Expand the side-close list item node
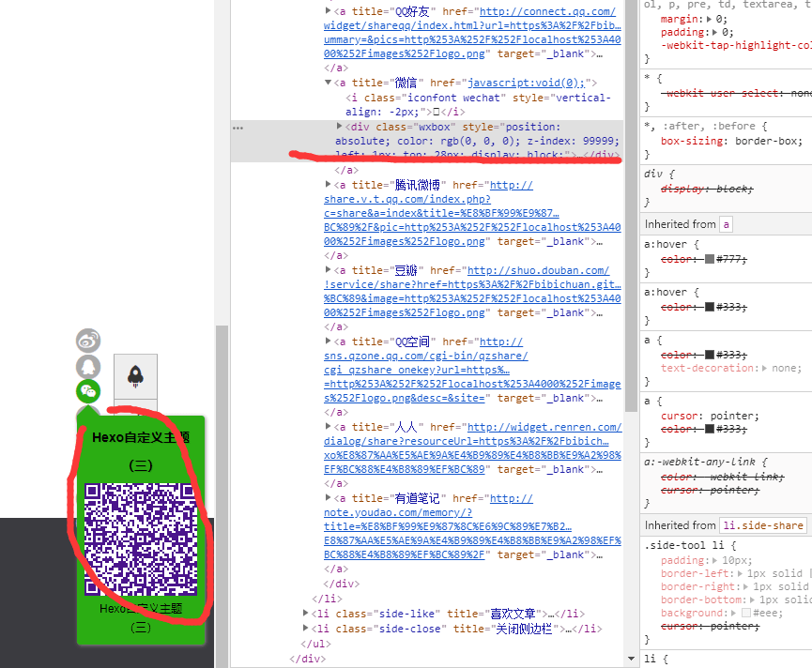This screenshot has width=812, height=668. click(x=306, y=629)
